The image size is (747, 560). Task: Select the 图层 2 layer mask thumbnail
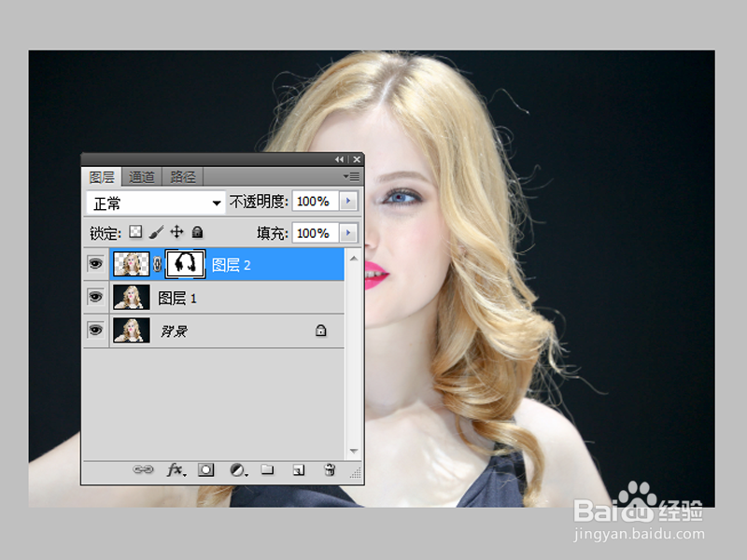[185, 264]
